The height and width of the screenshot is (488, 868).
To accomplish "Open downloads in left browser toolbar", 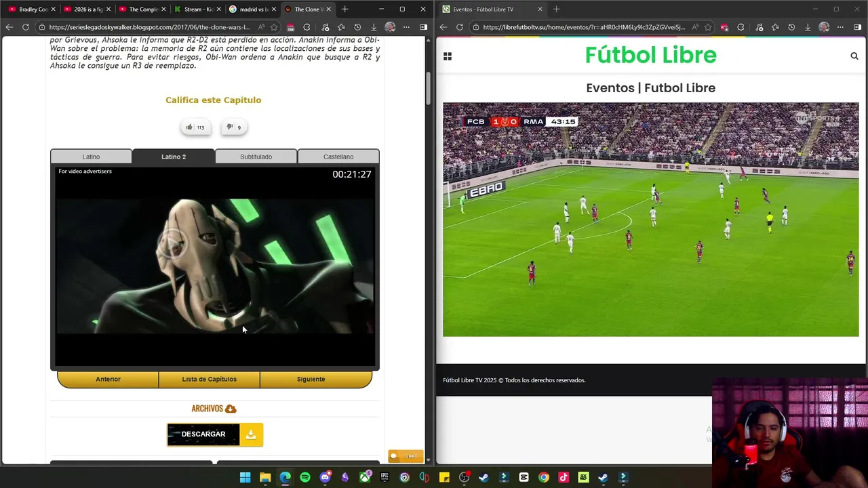I will 374,27.
